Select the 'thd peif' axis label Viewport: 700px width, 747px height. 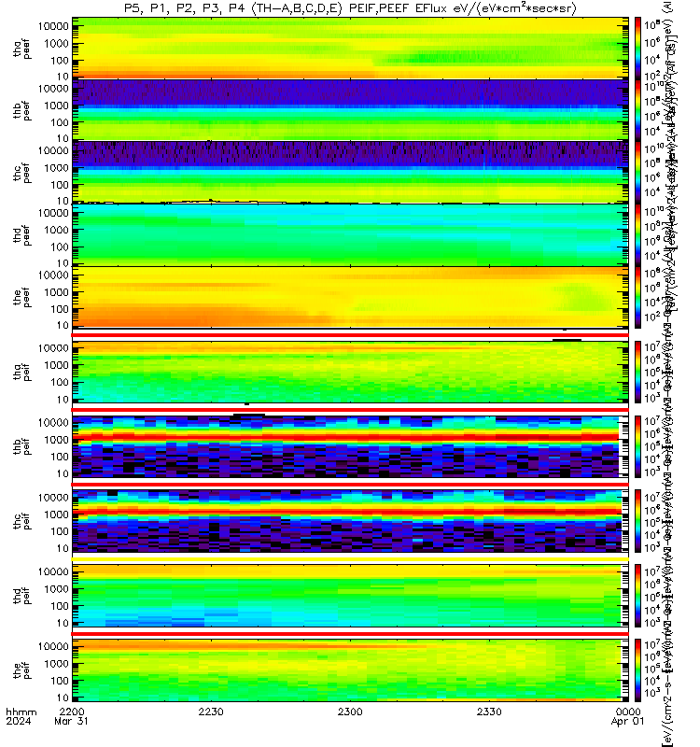click(21, 596)
